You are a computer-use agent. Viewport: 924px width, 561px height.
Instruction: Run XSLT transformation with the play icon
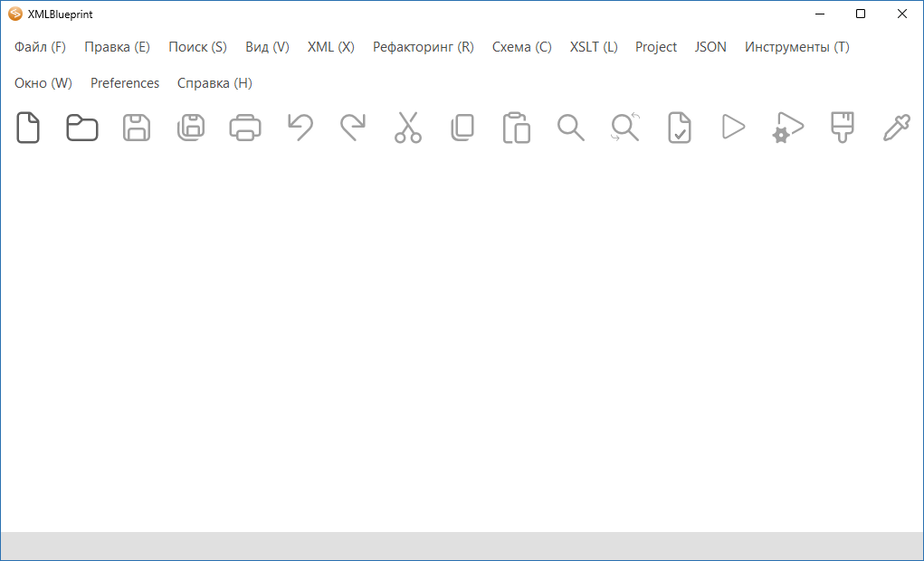tap(733, 128)
